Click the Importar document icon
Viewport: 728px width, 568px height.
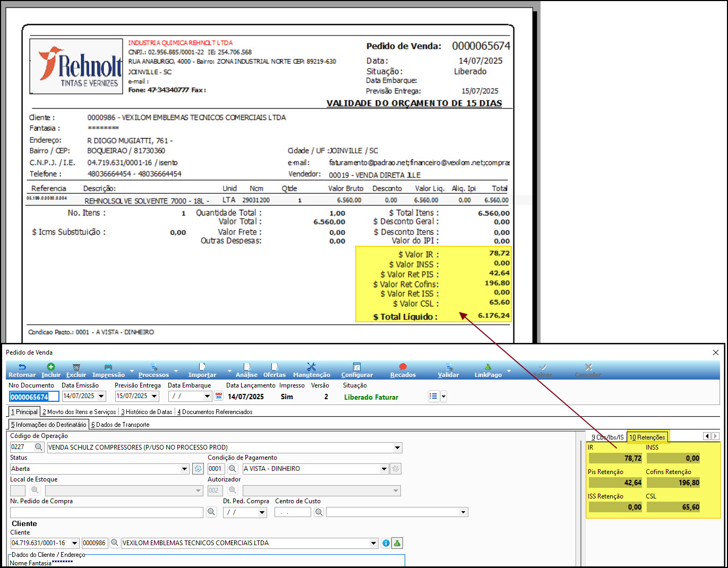(202, 367)
